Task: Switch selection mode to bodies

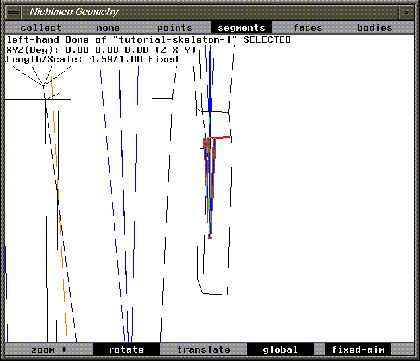Action: point(375,27)
